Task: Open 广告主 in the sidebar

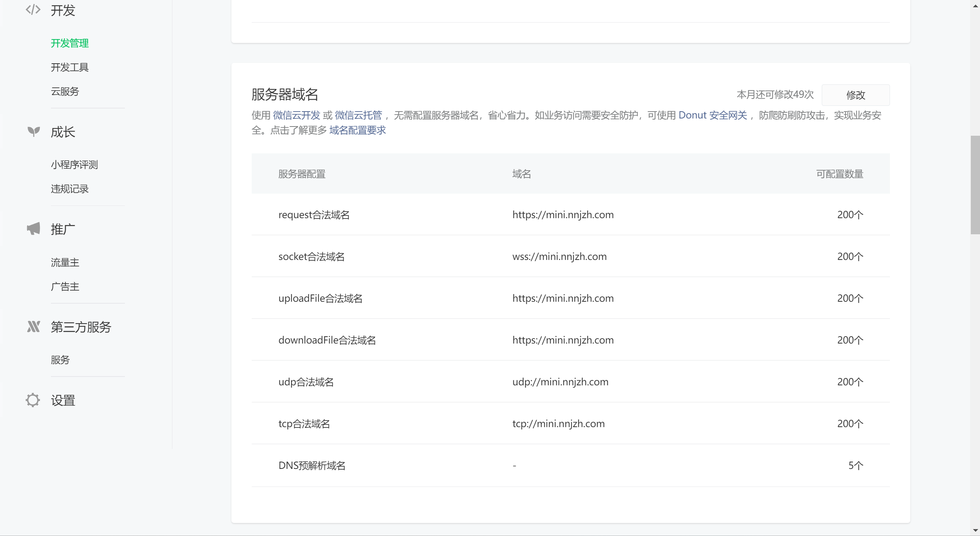Action: 65,286
